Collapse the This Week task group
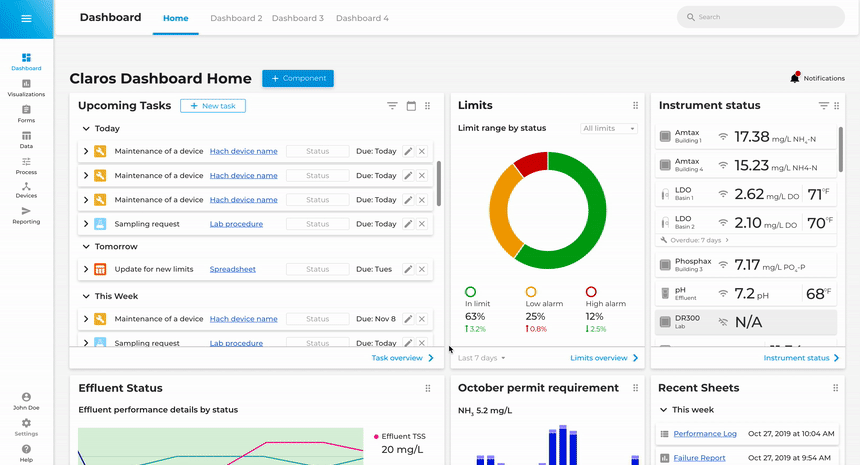Screen dimensions: 860x465 pos(86,296)
